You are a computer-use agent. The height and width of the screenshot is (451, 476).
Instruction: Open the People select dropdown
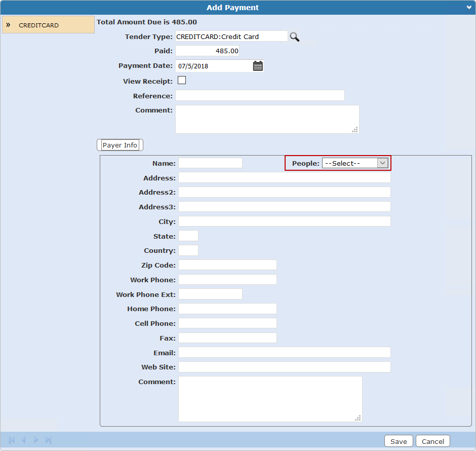[355, 163]
